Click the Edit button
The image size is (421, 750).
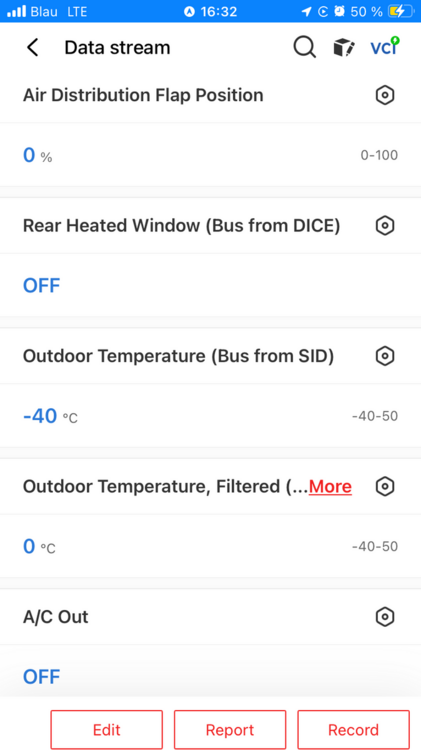click(107, 730)
